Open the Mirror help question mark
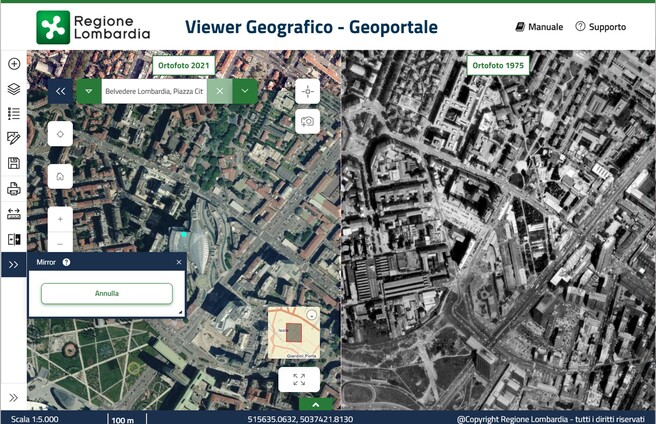The image size is (656, 424). click(66, 262)
